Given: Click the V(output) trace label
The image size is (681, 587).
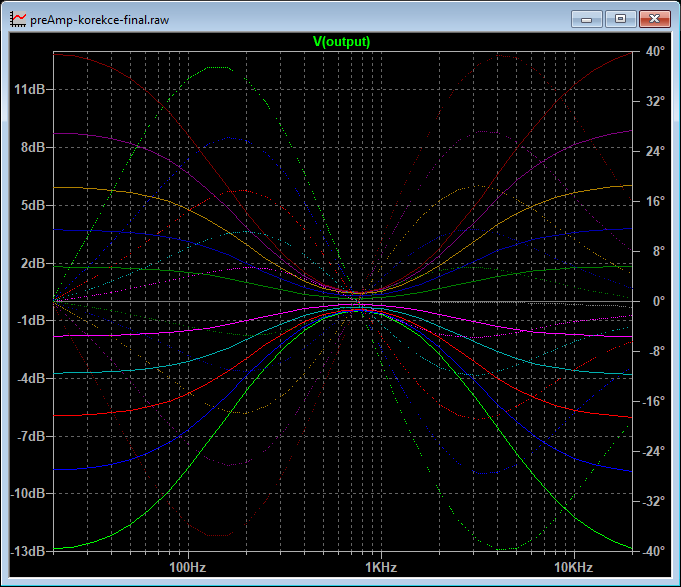Looking at the screenshot, I should [x=341, y=42].
